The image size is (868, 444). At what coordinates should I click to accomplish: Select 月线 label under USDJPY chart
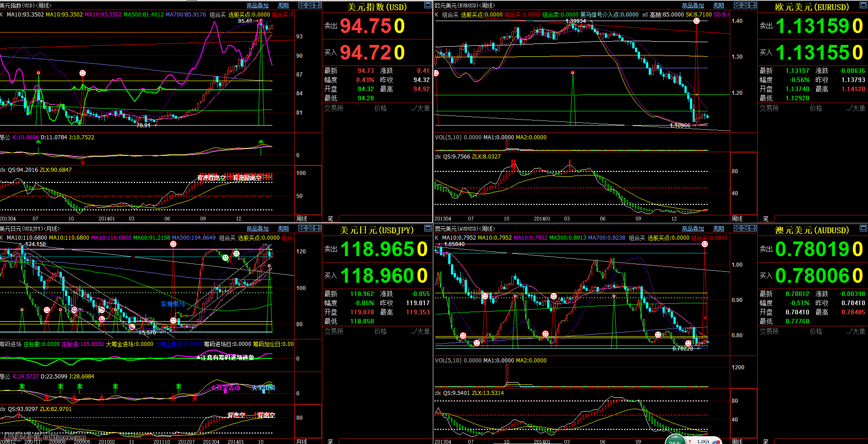tap(302, 441)
